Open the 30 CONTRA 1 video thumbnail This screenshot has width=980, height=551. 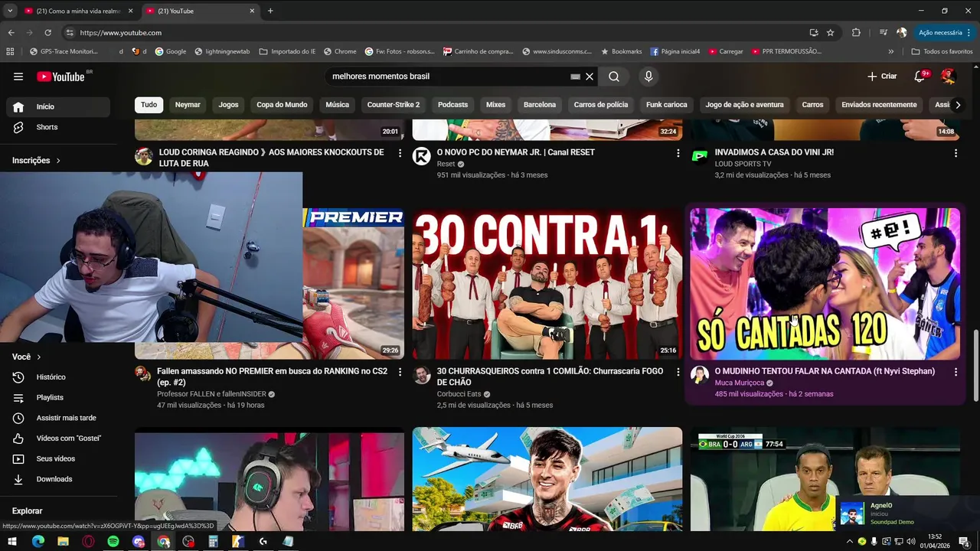[547, 284]
